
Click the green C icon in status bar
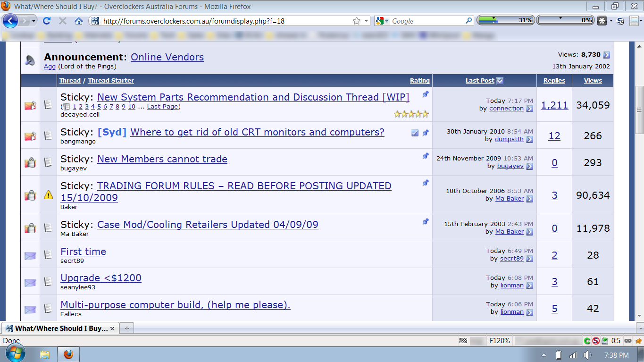coord(587,341)
